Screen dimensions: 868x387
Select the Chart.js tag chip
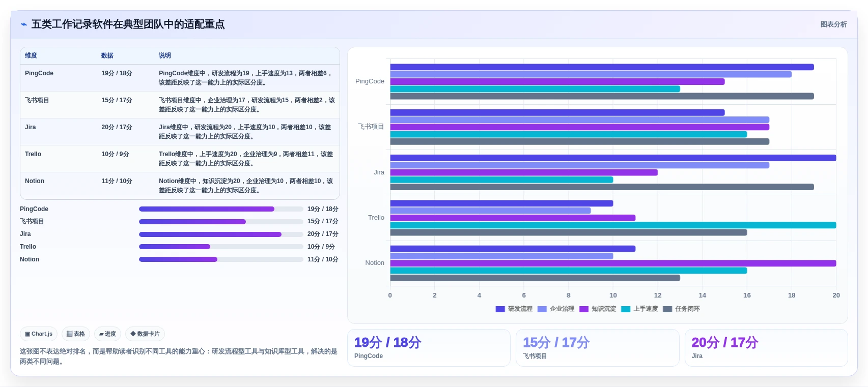[39, 334]
